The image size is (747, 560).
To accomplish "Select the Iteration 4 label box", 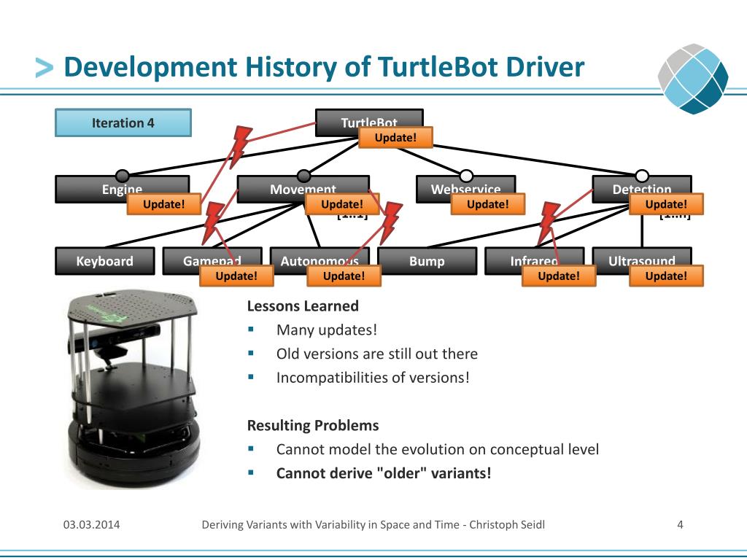I will (x=123, y=122).
